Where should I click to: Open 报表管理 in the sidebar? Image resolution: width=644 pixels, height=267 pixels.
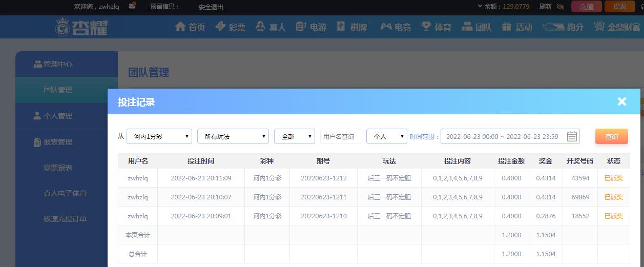67,142
